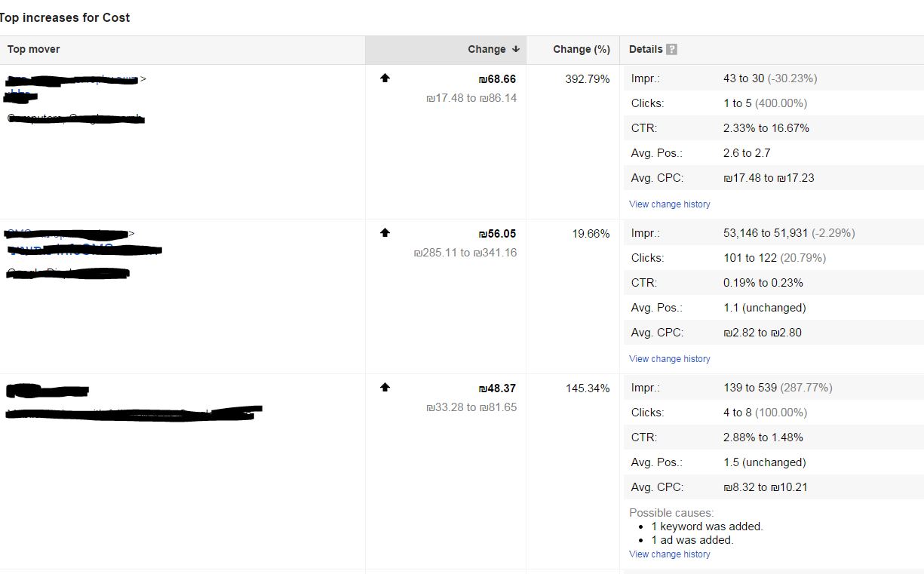
Task: Open View change history for first mover
Action: click(670, 204)
